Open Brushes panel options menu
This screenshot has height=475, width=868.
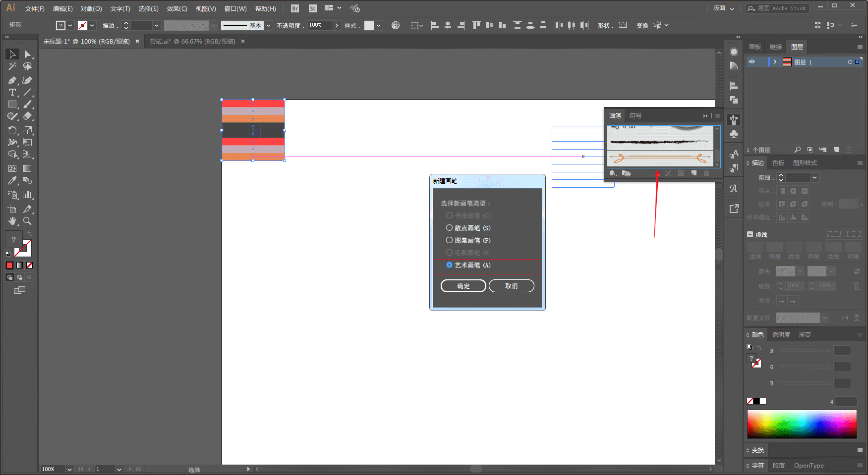[x=718, y=116]
